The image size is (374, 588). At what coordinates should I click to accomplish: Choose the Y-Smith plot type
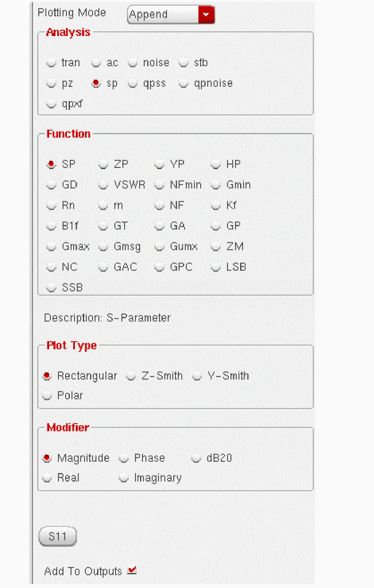coord(197,376)
